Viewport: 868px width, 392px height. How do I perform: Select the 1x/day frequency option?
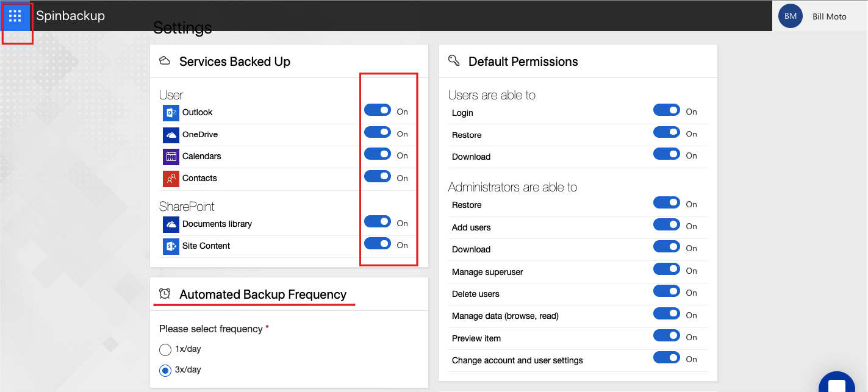point(165,350)
